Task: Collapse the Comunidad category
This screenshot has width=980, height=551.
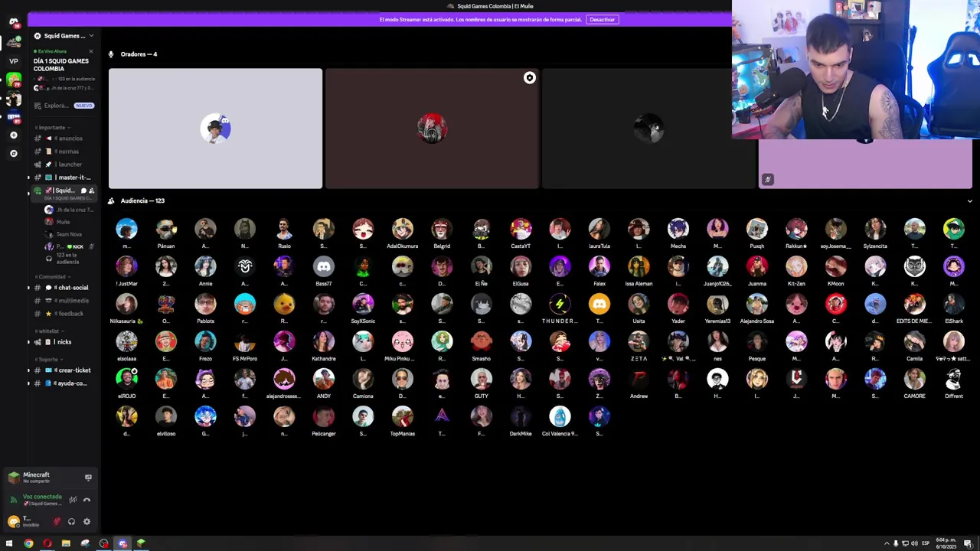Action: tap(52, 277)
